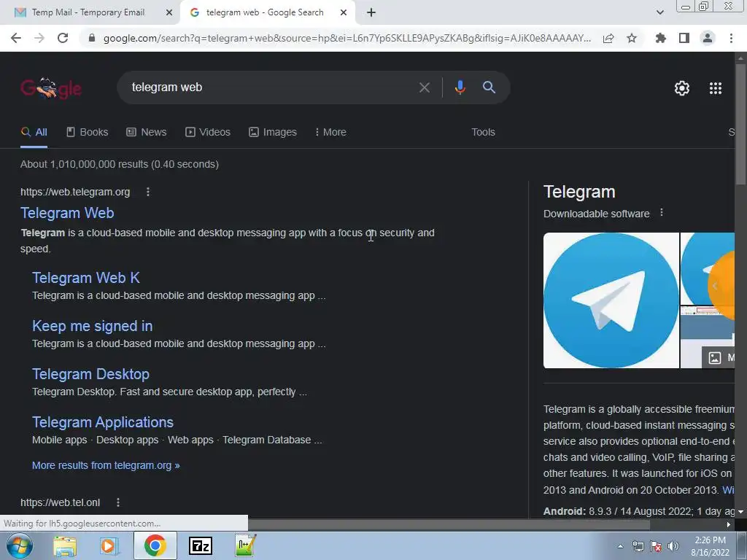This screenshot has height=560, width=747.
Task: Open options for web.telegram.org result
Action: pyautogui.click(x=147, y=192)
